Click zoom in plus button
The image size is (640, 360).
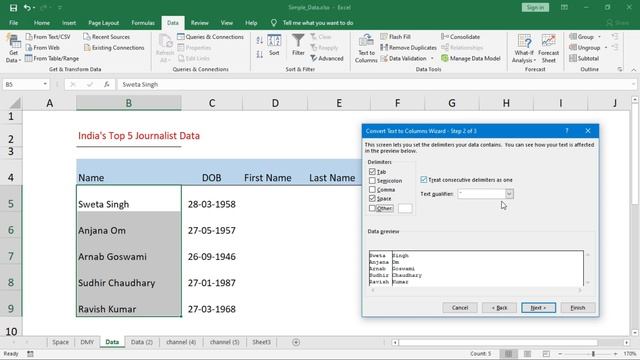coord(616,353)
